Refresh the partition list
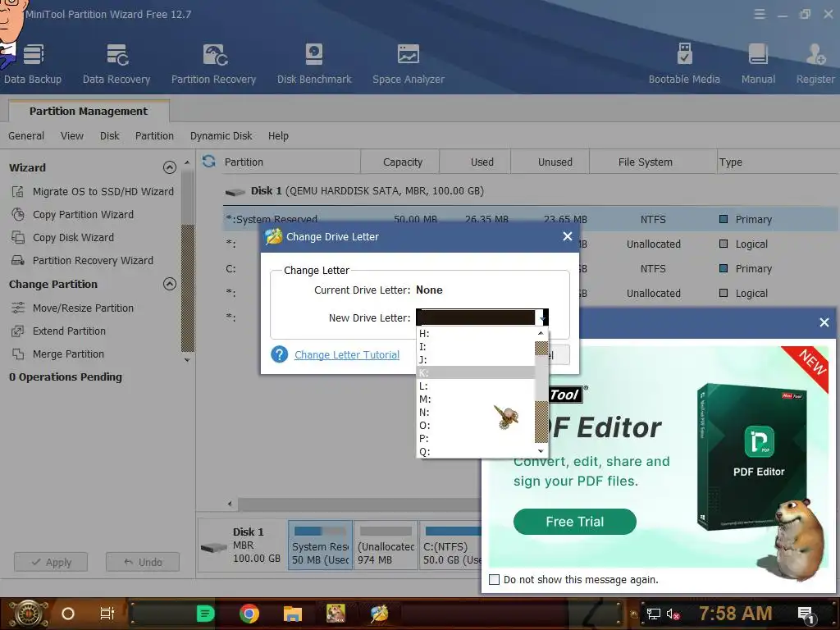 [x=209, y=162]
